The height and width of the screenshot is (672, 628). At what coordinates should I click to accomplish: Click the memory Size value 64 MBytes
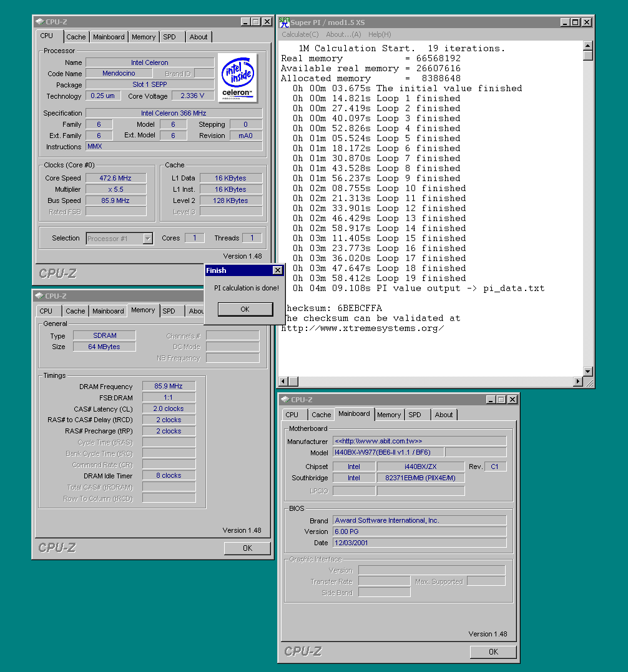click(x=104, y=346)
